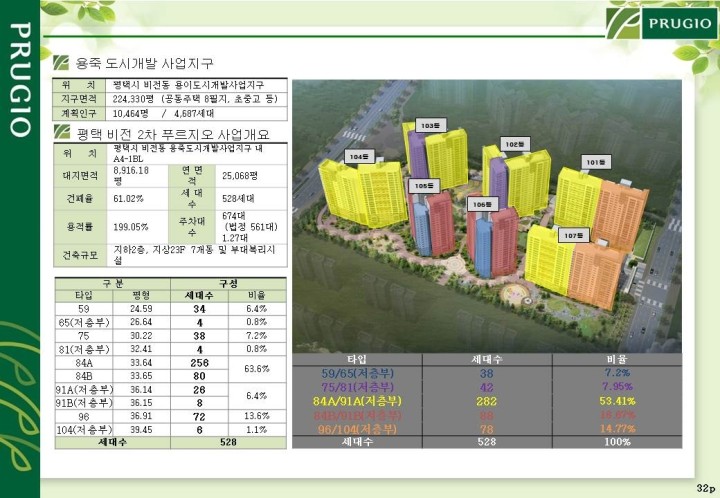Select the 33.65 cell

pos(141,376)
